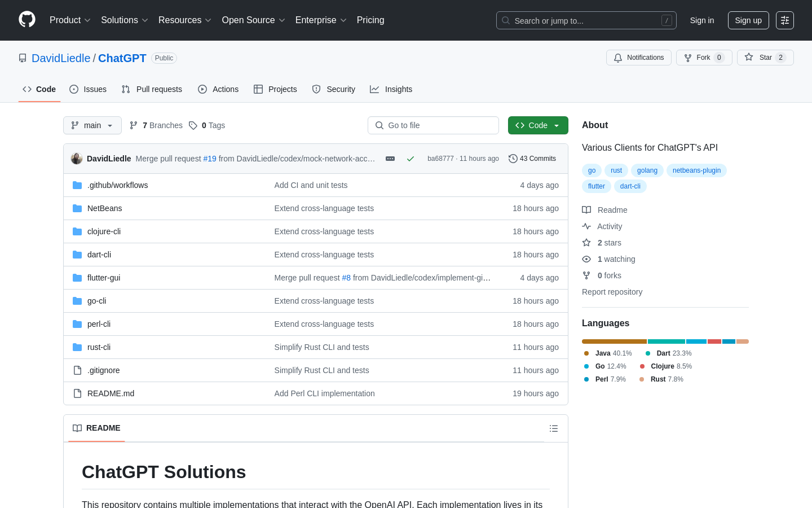Select the README tab heading
Viewport: 812px width, 508px height.
pyautogui.click(x=96, y=428)
